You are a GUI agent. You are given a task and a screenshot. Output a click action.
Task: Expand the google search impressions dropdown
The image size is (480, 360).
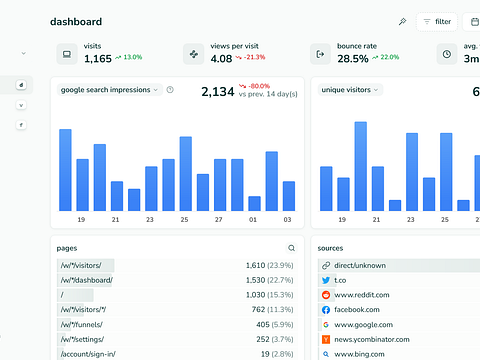(x=110, y=90)
